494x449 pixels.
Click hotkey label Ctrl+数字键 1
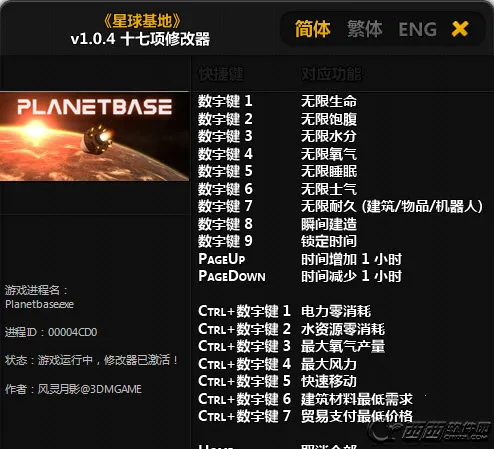click(245, 311)
